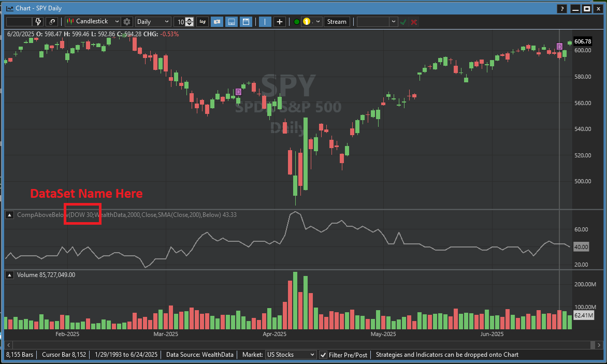Click the purple D dividend marker near April
This screenshot has height=364, width=607.
pos(238,92)
